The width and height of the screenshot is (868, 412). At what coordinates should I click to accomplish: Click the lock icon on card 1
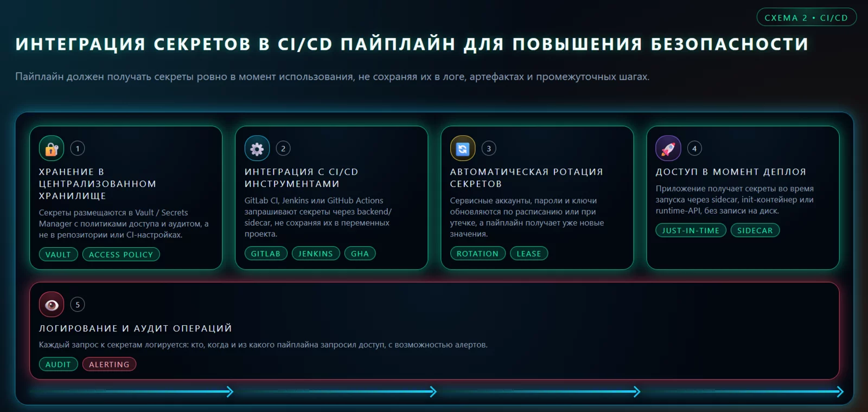point(52,149)
